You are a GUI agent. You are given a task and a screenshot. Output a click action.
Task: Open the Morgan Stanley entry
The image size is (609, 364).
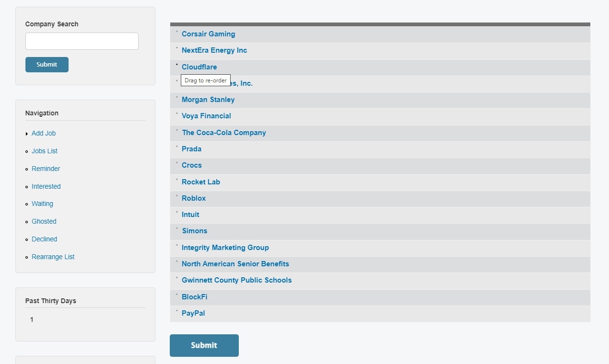pyautogui.click(x=208, y=99)
